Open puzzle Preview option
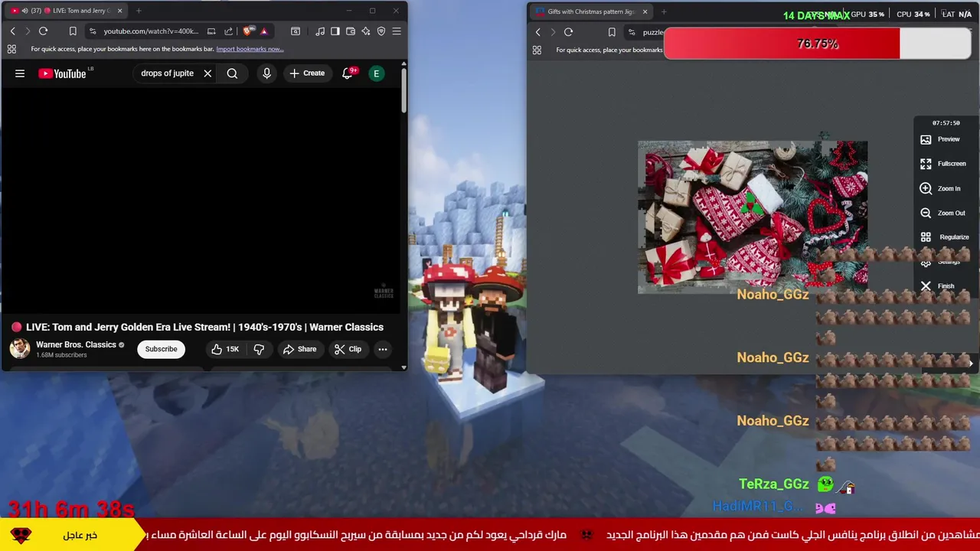Screen dimensions: 980x551 (x=940, y=139)
